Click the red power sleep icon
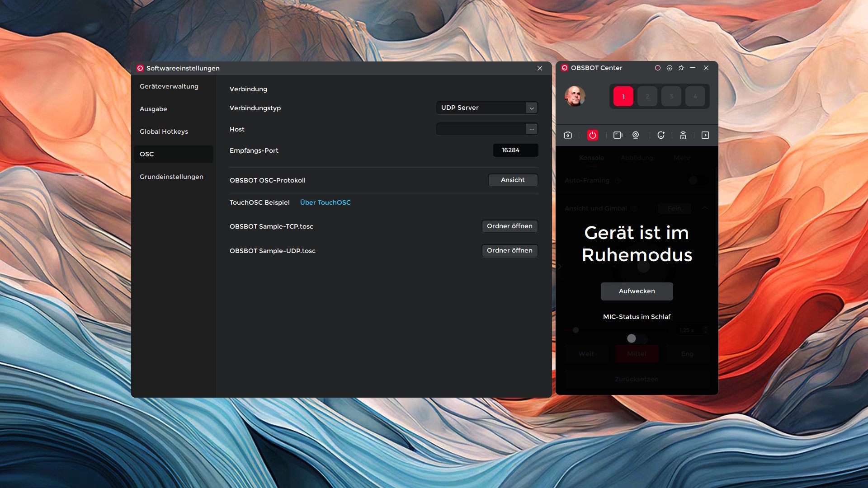Image resolution: width=868 pixels, height=488 pixels. (592, 135)
